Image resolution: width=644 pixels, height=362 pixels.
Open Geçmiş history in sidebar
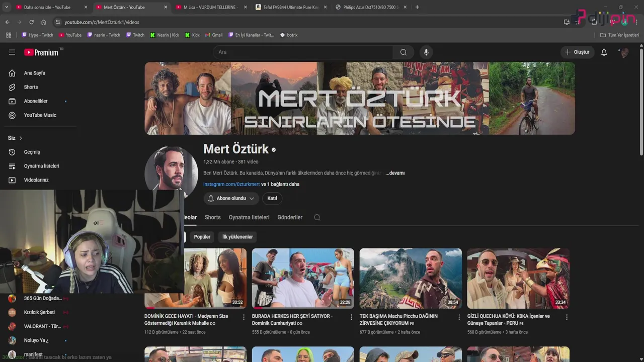click(x=32, y=152)
